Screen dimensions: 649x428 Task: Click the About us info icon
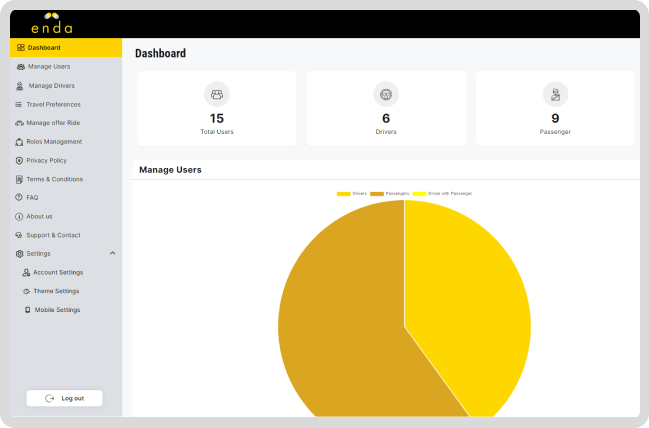19,216
